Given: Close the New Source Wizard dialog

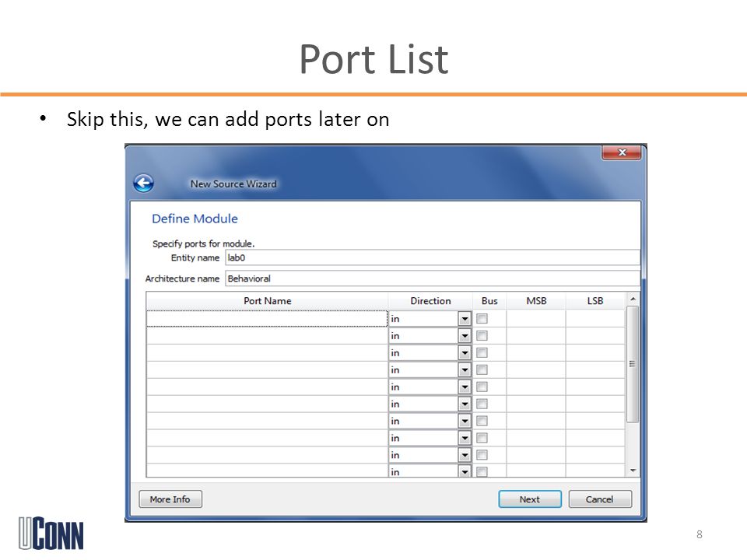Looking at the screenshot, I should pyautogui.click(x=621, y=153).
